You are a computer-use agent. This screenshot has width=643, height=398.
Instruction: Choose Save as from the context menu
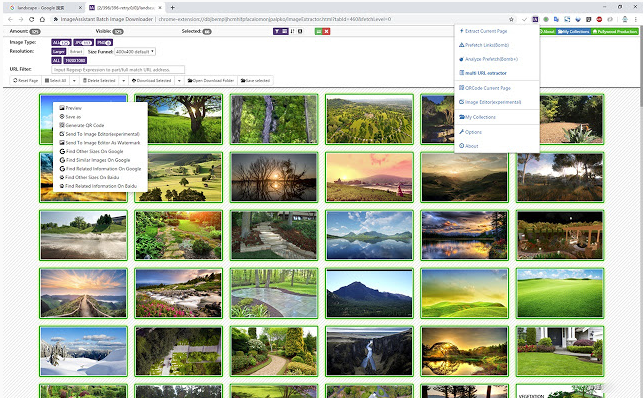(x=71, y=117)
